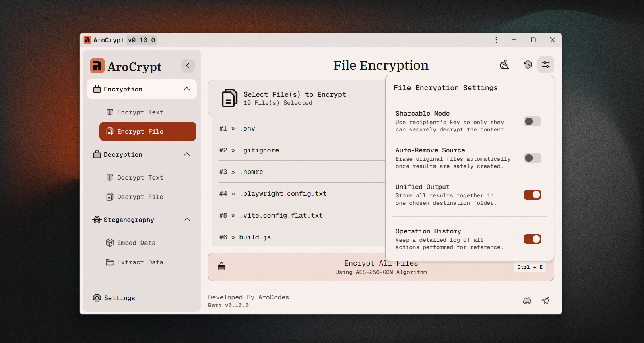The image size is (644, 343).
Task: Go to Decrypt File page
Action: (148, 197)
